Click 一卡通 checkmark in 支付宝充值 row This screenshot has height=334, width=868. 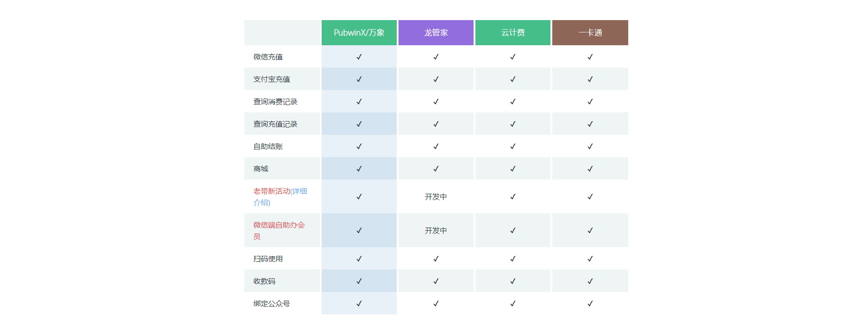[x=590, y=79]
